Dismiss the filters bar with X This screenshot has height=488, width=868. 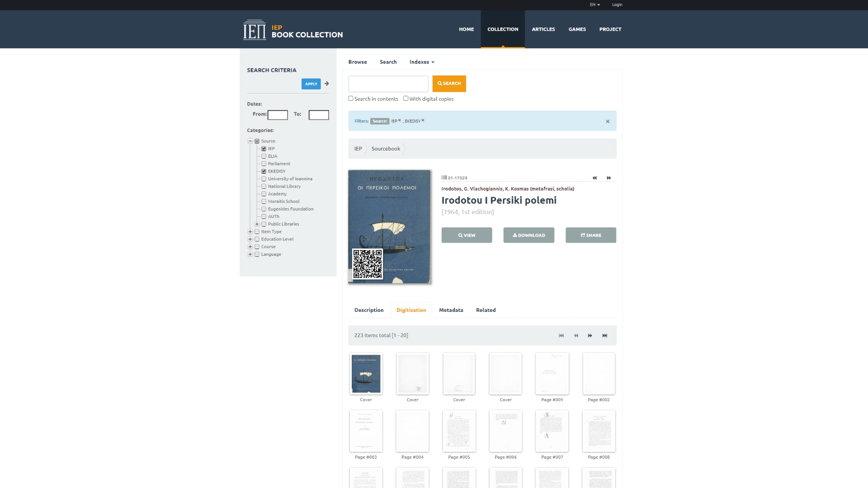tap(608, 122)
